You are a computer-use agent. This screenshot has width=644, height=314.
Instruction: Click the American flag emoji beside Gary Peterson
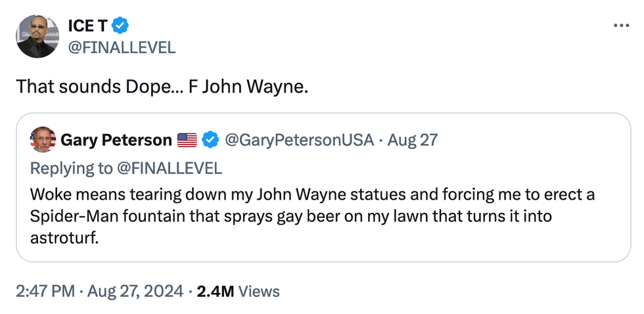(187, 140)
